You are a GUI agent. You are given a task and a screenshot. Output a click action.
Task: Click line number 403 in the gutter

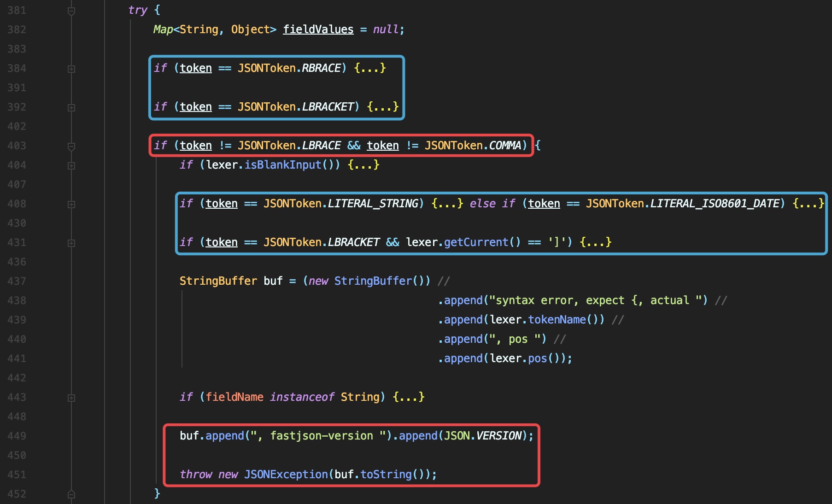17,146
